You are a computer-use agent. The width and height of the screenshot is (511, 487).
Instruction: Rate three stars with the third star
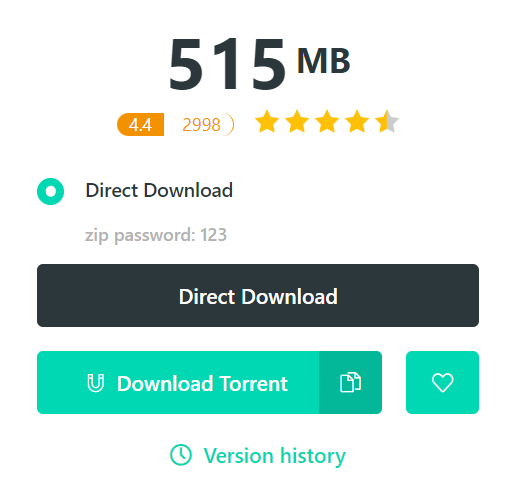327,122
